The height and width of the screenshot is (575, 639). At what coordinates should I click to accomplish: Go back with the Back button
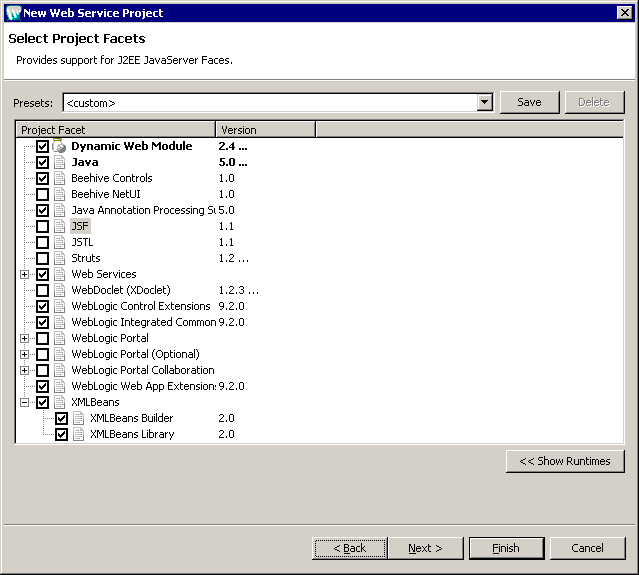tap(350, 548)
